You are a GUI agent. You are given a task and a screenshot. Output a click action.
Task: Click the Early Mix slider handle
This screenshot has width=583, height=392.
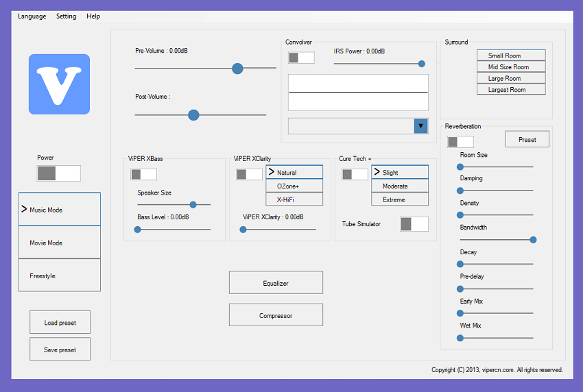coord(460,313)
